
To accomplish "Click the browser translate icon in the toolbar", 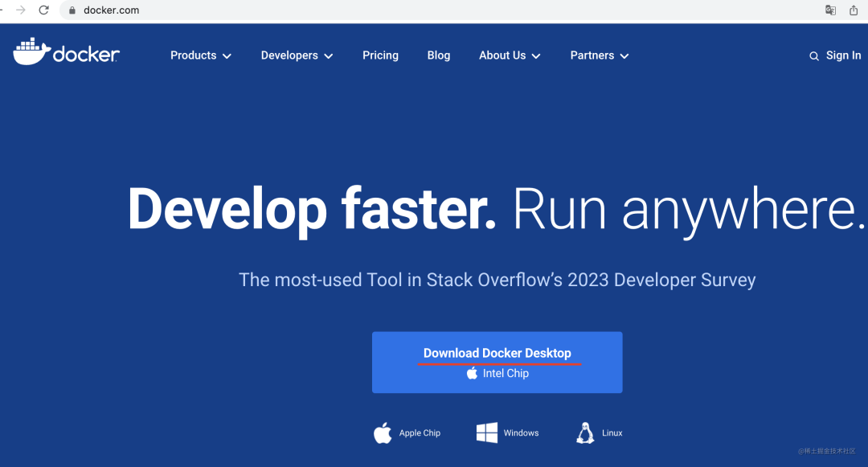I will click(x=829, y=10).
